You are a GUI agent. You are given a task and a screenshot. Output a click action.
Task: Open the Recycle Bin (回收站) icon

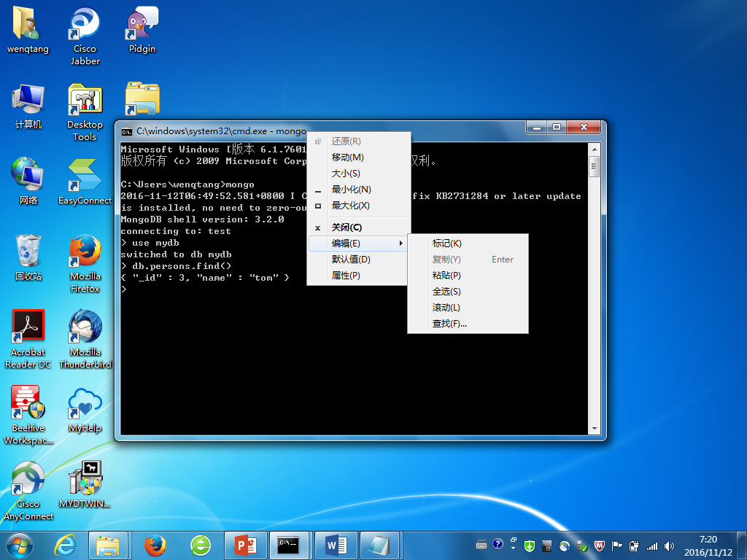28,252
